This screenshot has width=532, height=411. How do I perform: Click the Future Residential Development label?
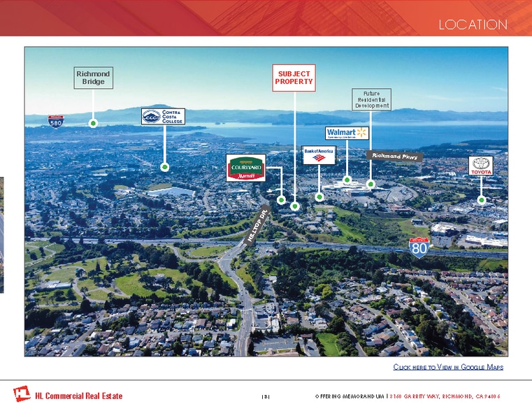(371, 99)
